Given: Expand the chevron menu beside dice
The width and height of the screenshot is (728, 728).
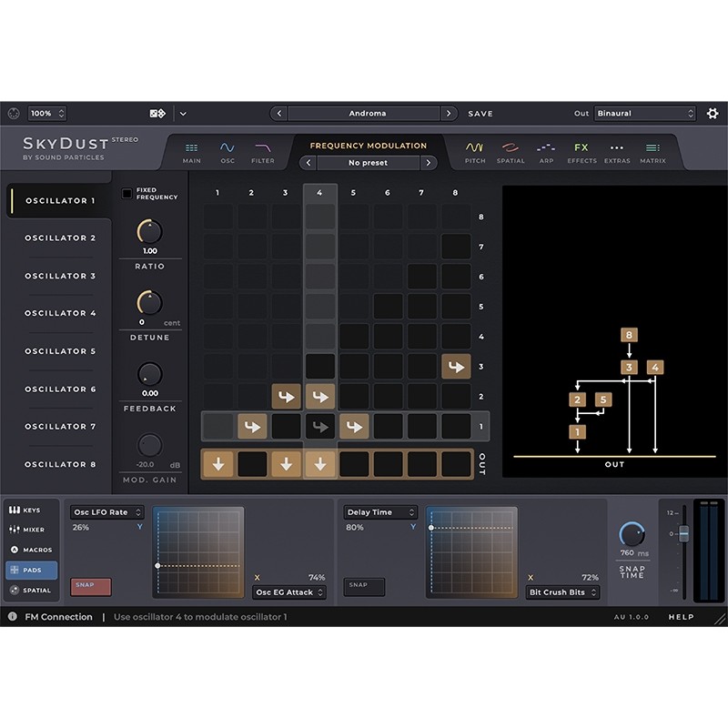Looking at the screenshot, I should pyautogui.click(x=184, y=113).
